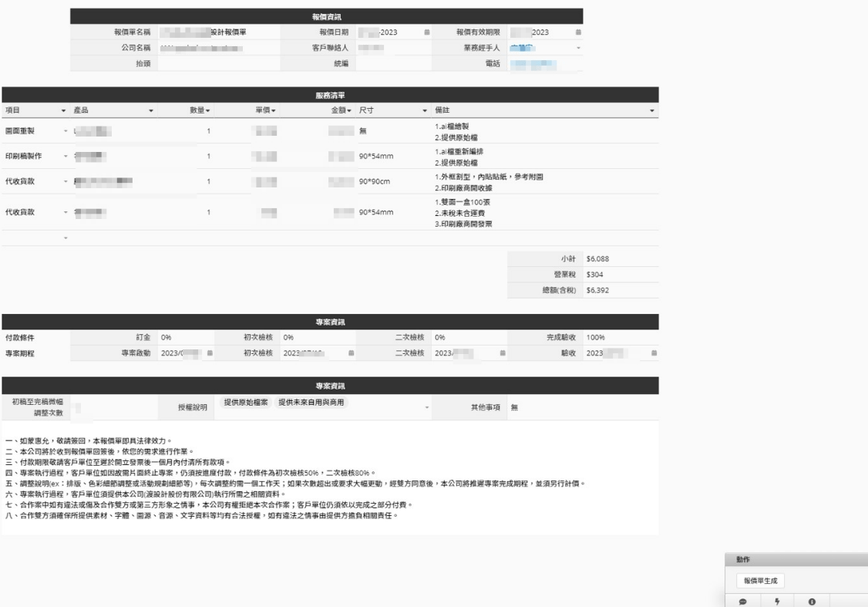Click the 報價資訊 section header
Screen dimensions: 868x607
pos(327,16)
